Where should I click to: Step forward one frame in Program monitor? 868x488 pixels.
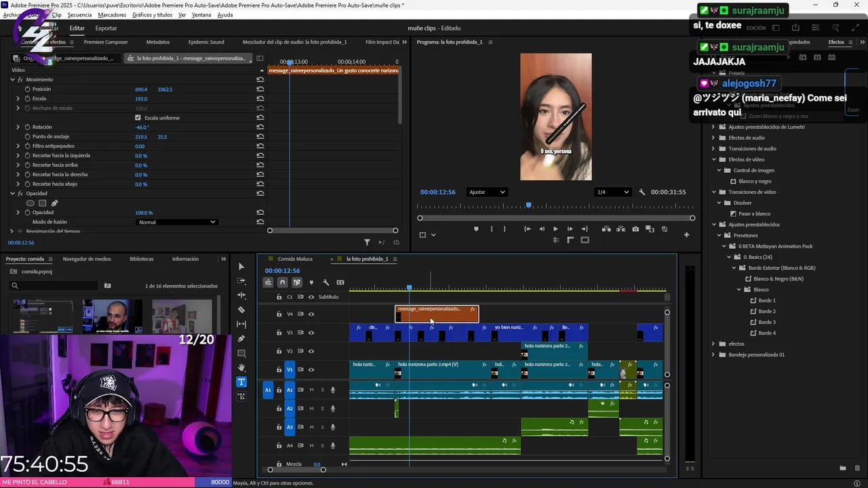[x=570, y=229]
